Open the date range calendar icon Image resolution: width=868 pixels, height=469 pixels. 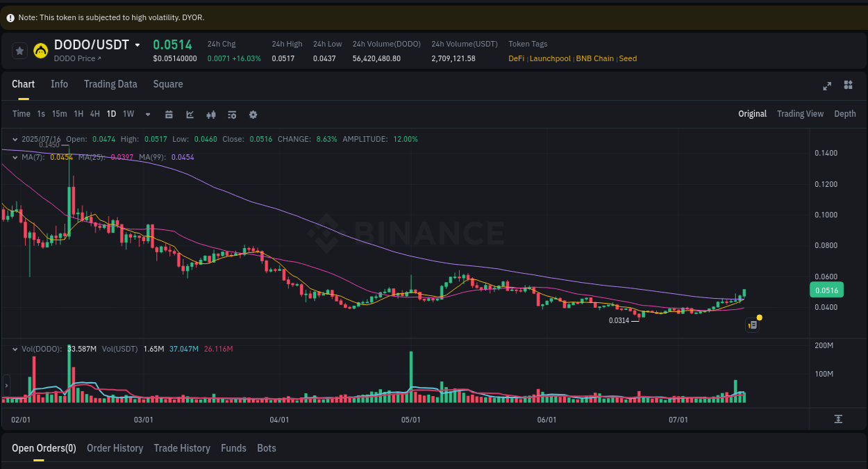point(169,114)
